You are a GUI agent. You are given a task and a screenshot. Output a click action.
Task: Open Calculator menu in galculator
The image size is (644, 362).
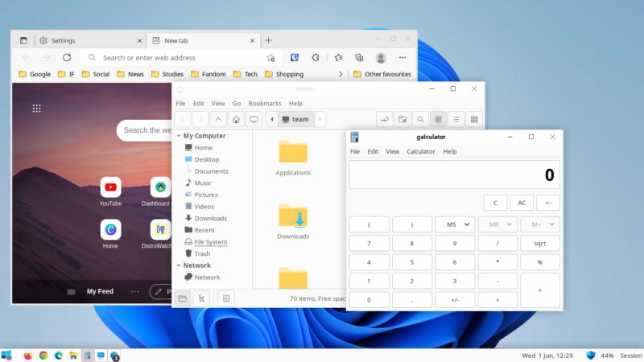tap(420, 151)
